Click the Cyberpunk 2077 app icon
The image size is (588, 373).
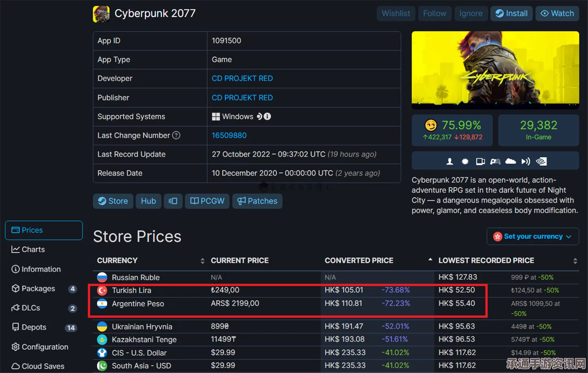click(x=101, y=14)
